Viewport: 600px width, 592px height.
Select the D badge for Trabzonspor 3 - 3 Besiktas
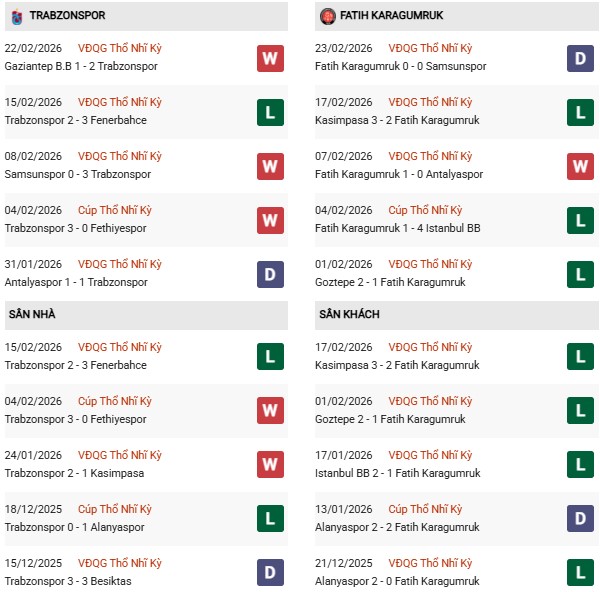point(269,573)
